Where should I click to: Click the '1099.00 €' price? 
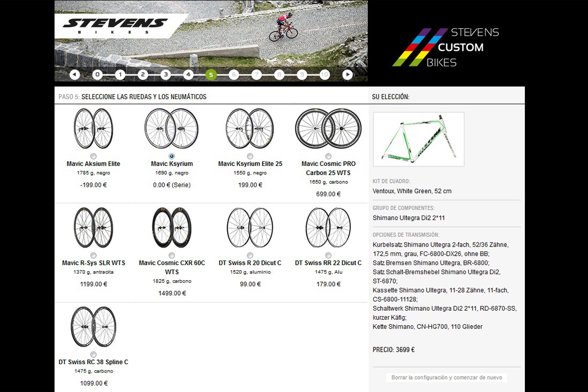pos(94,383)
